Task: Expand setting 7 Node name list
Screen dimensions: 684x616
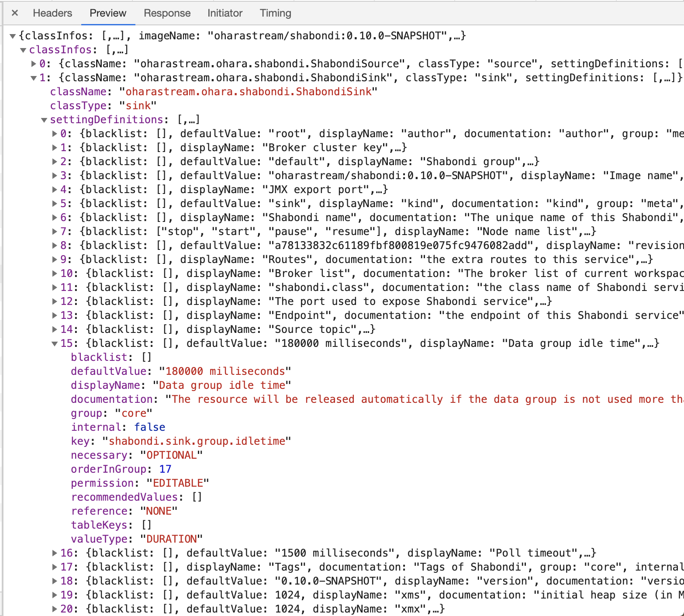Action: (55, 232)
